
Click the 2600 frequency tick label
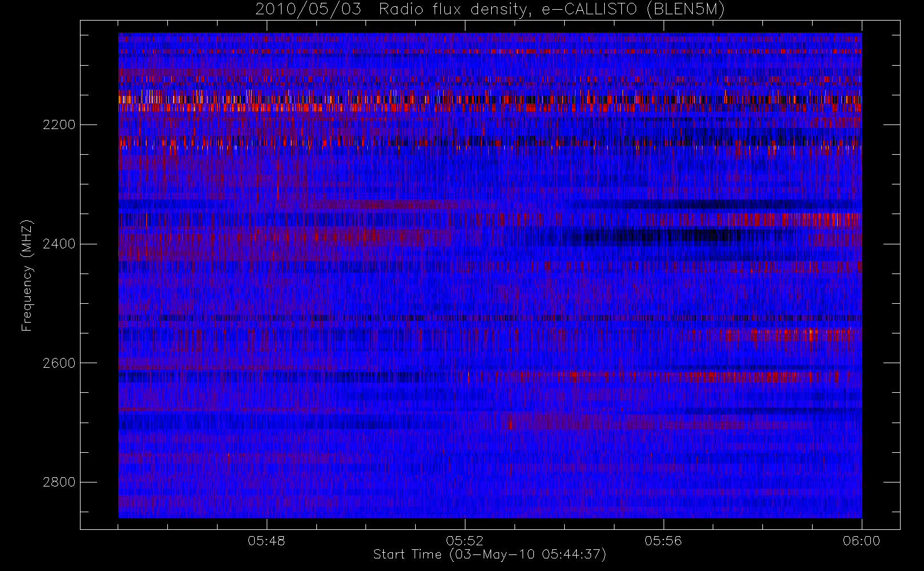[59, 363]
